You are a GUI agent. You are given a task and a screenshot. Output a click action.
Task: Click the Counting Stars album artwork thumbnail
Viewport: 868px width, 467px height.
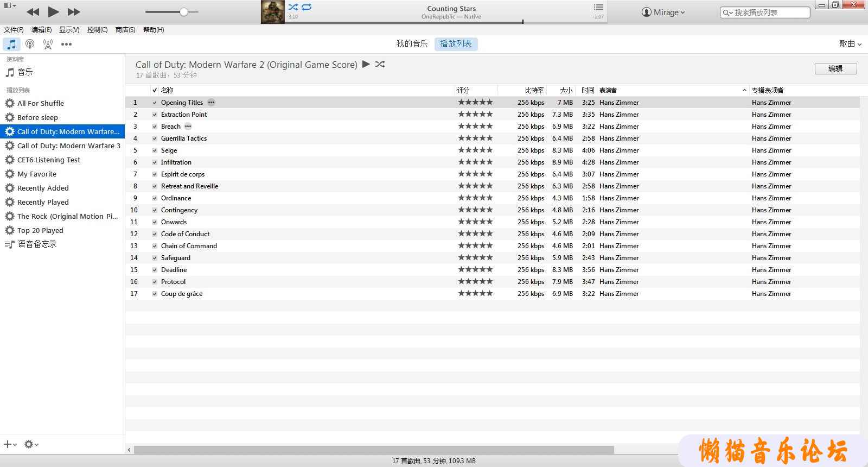click(273, 11)
